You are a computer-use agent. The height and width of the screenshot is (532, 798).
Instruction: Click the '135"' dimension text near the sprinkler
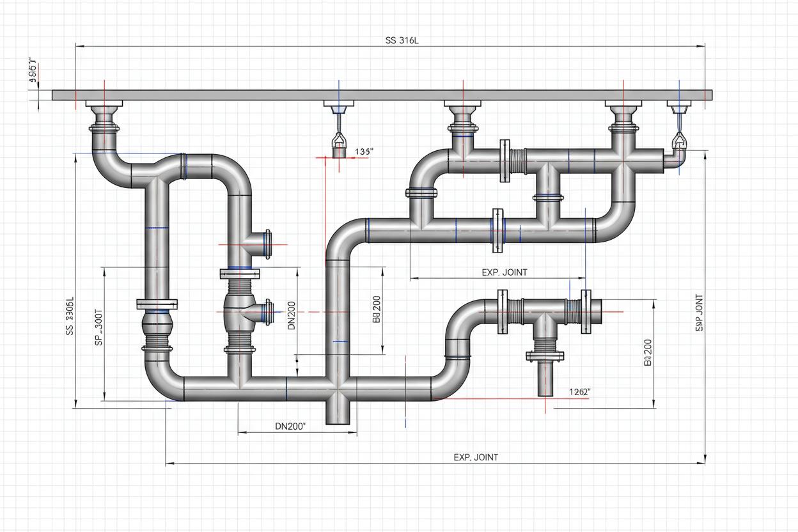tap(363, 152)
